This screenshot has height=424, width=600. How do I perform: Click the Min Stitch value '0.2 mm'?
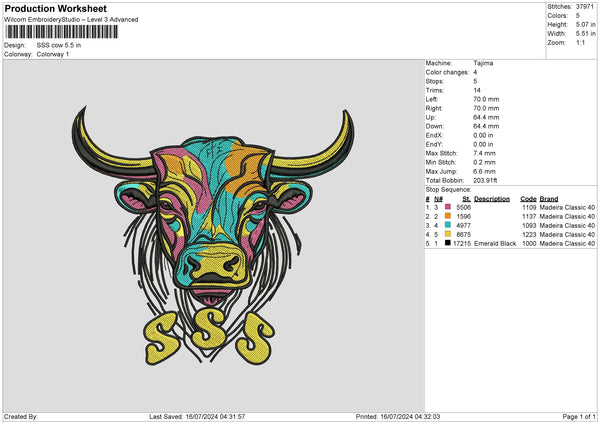pos(484,162)
